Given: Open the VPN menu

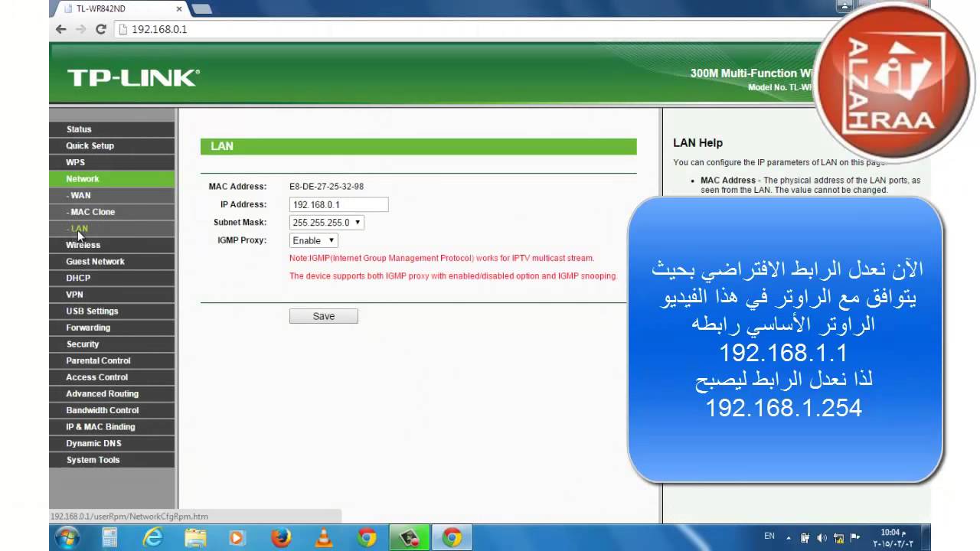Looking at the screenshot, I should click(112, 295).
